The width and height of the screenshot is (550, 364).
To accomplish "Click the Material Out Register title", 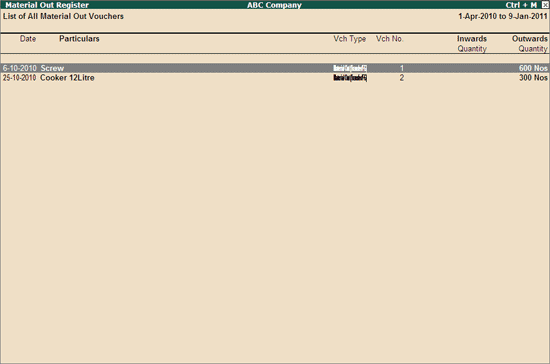I will pyautogui.click(x=47, y=5).
